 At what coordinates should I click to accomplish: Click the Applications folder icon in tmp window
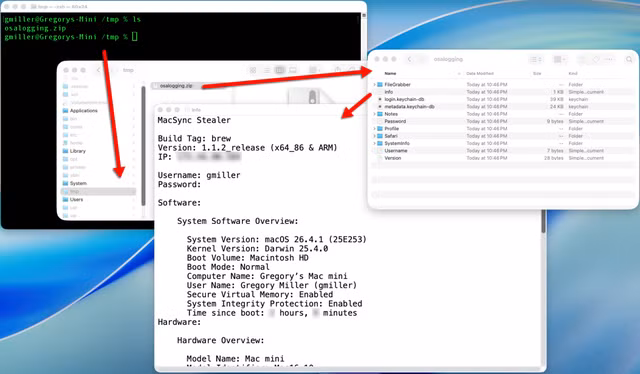click(65, 111)
